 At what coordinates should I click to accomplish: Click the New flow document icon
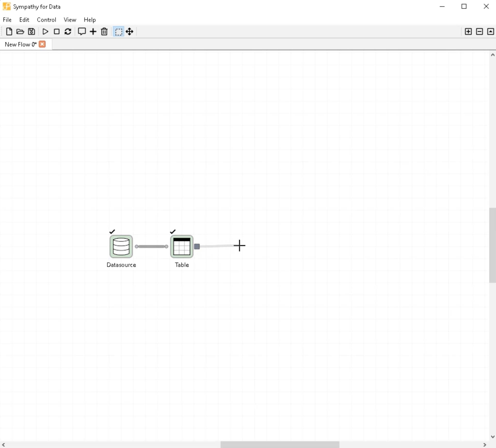click(x=9, y=31)
